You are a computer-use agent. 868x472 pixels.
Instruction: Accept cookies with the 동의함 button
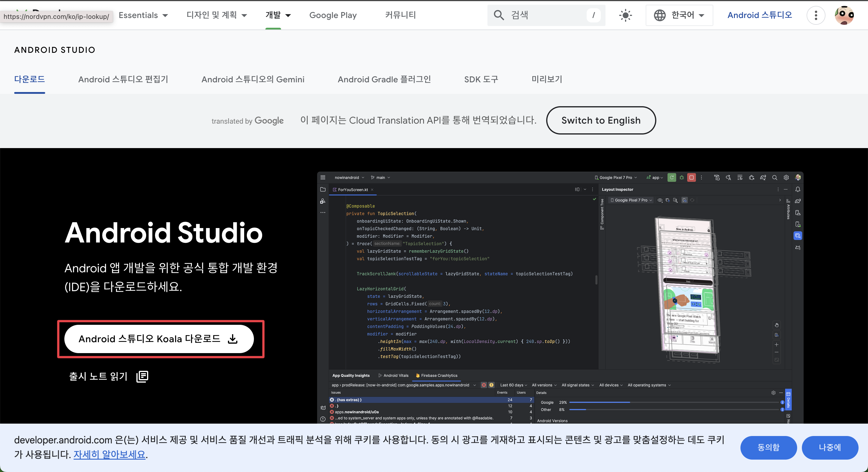[x=768, y=448]
